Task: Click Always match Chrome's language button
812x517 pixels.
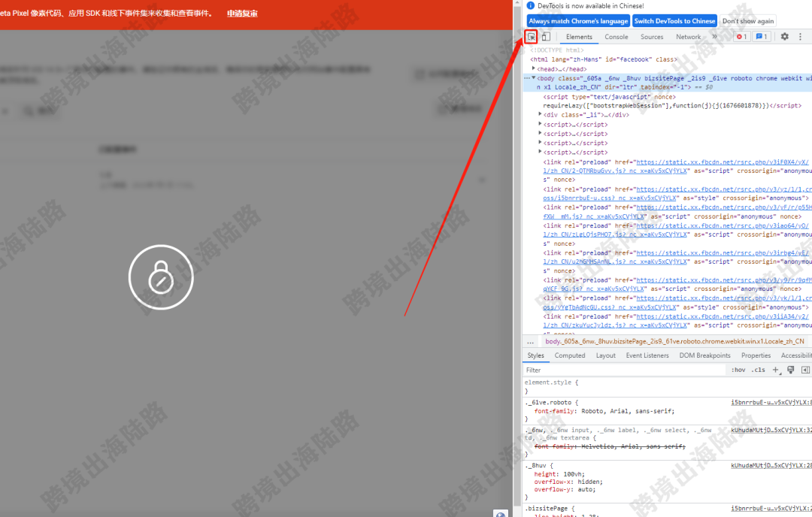Action: 578,21
